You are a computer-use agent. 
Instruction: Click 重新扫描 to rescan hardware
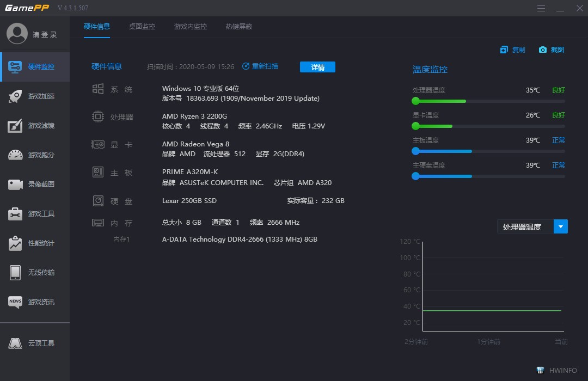coord(265,66)
